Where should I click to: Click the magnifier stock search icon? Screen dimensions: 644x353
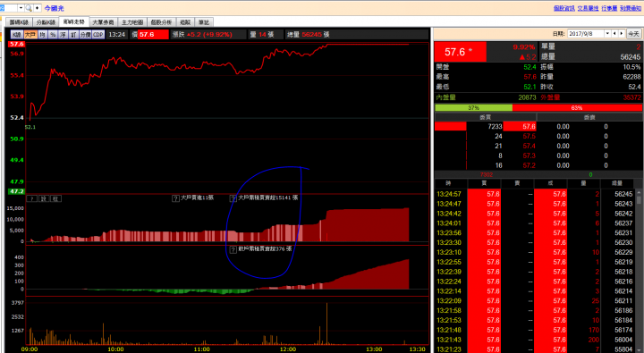tap(29, 8)
